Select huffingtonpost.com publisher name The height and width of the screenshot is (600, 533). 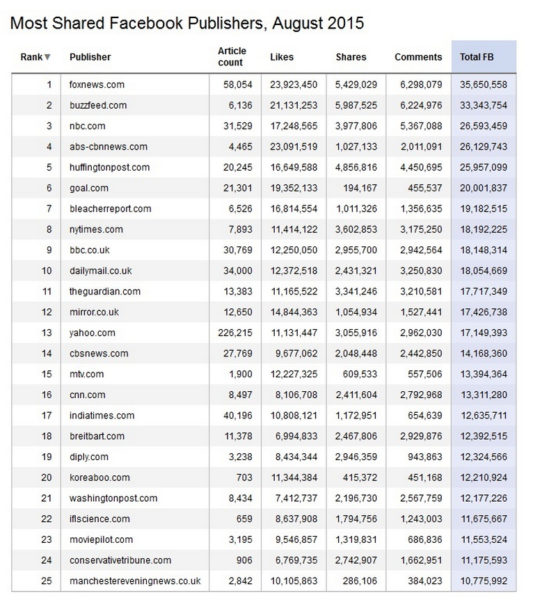click(x=109, y=167)
